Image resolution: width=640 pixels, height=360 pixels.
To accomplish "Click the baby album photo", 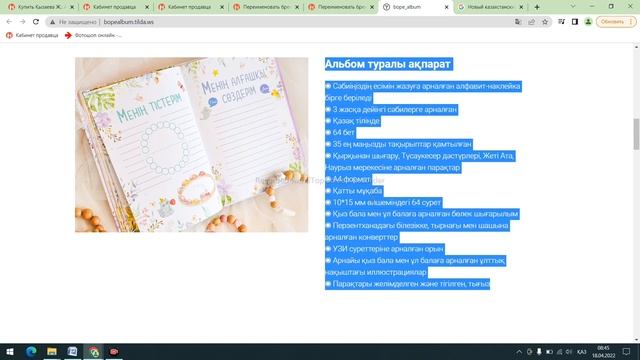I will pos(191,144).
